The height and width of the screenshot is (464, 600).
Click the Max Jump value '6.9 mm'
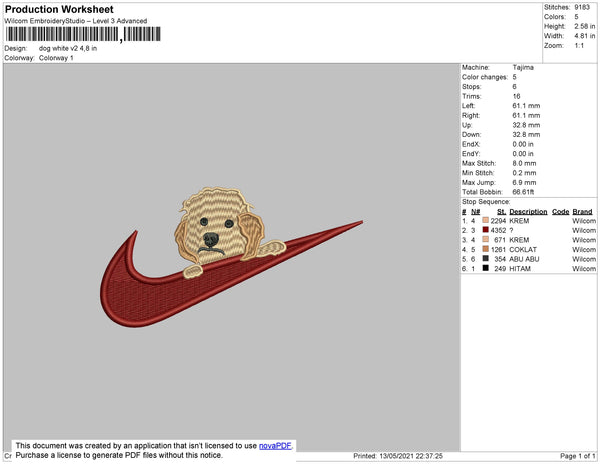coord(524,182)
